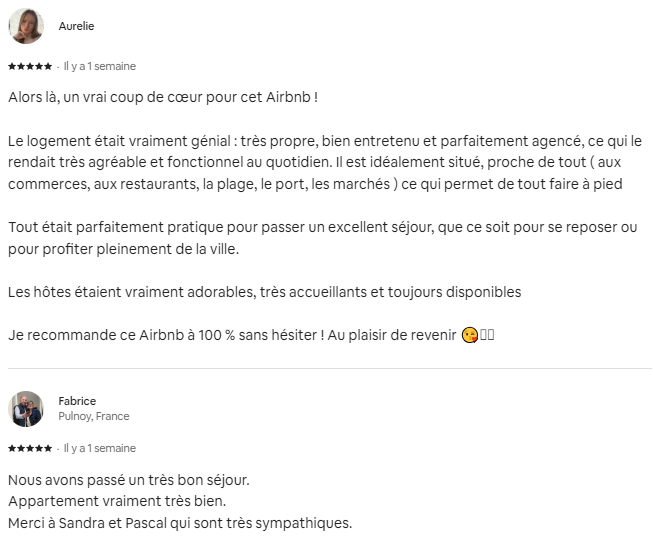Select the line 'Alors là, un vrai coup de cœur'

click(163, 97)
